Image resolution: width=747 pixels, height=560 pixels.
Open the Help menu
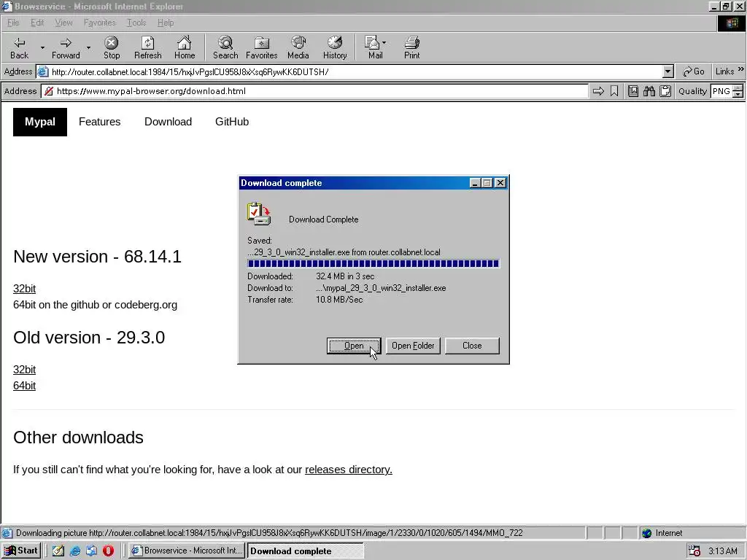click(x=166, y=23)
